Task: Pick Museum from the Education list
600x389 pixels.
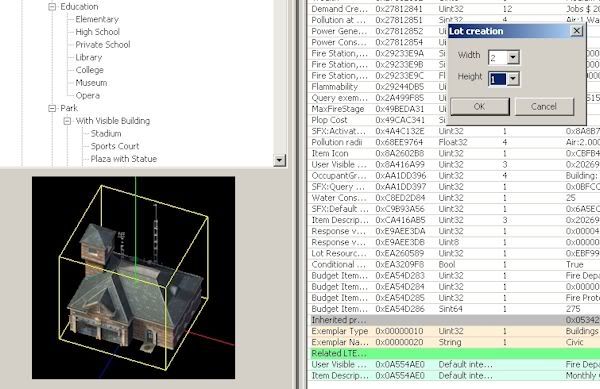Action: click(91, 83)
